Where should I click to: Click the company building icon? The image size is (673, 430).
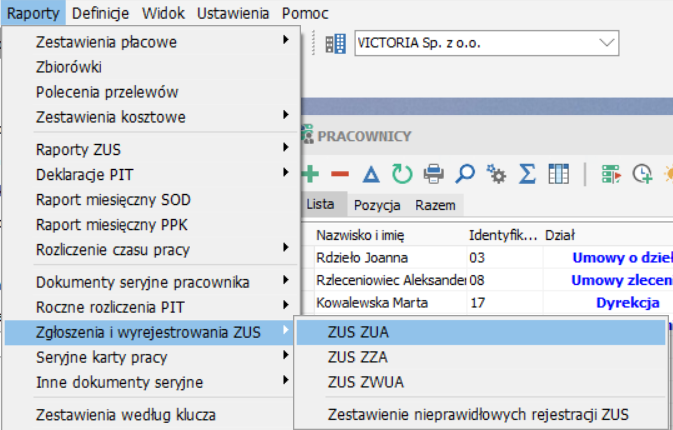point(335,43)
